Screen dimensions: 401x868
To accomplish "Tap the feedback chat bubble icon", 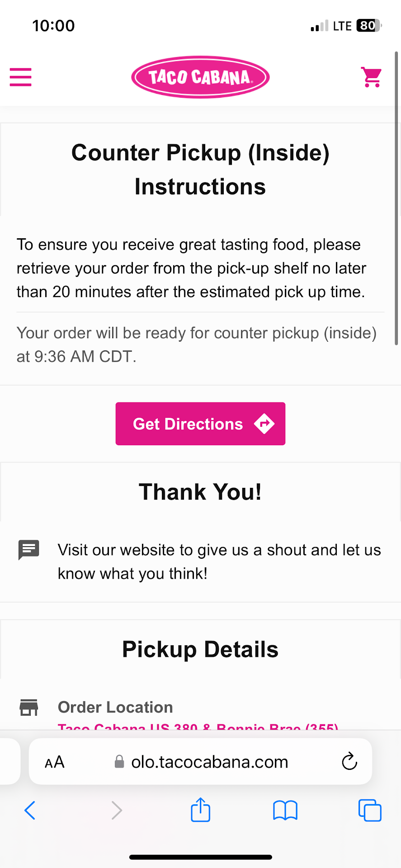I will [29, 550].
